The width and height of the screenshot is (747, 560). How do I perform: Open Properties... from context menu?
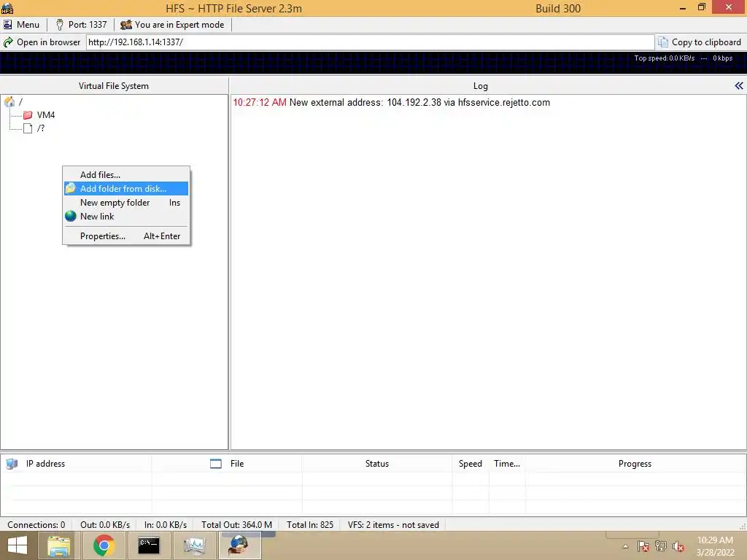[126, 236]
